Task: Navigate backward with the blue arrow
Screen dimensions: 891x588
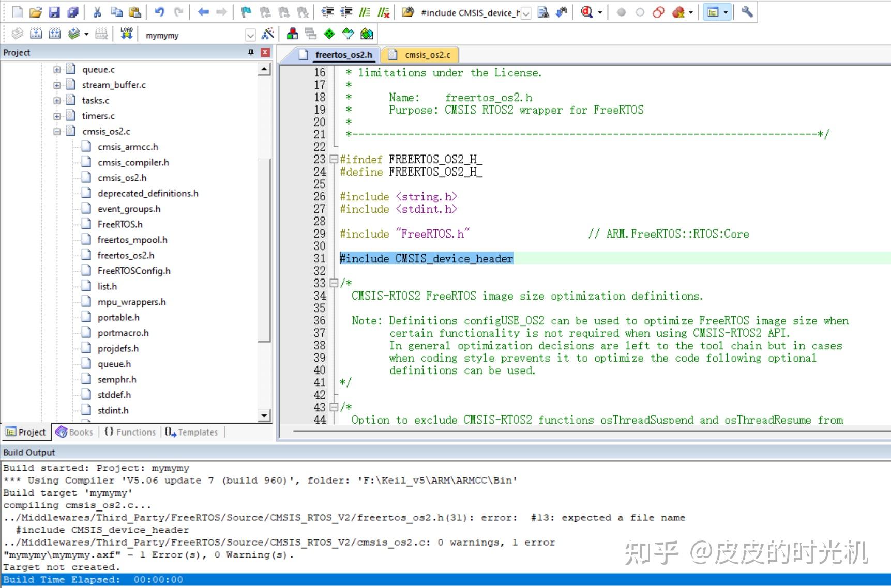Action: click(203, 12)
